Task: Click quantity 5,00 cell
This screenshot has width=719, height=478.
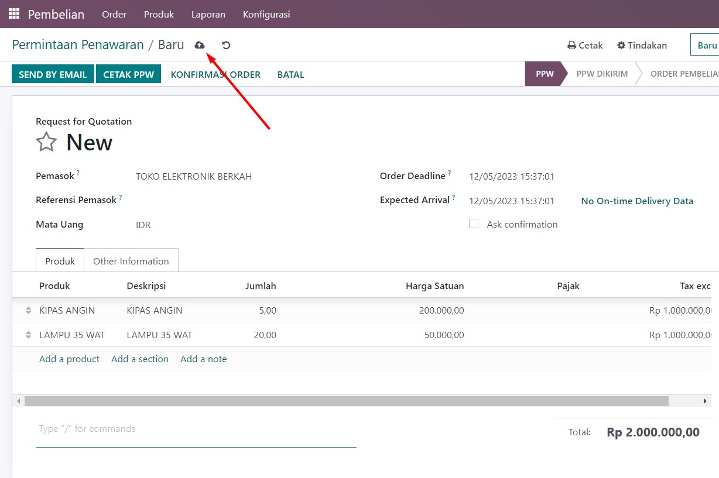Action: [x=268, y=311]
